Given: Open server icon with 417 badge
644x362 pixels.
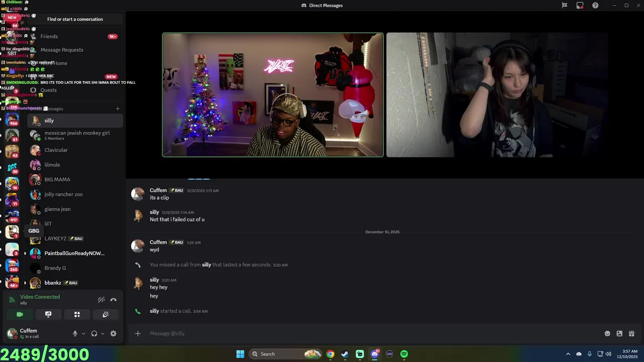Looking at the screenshot, I should [12, 215].
